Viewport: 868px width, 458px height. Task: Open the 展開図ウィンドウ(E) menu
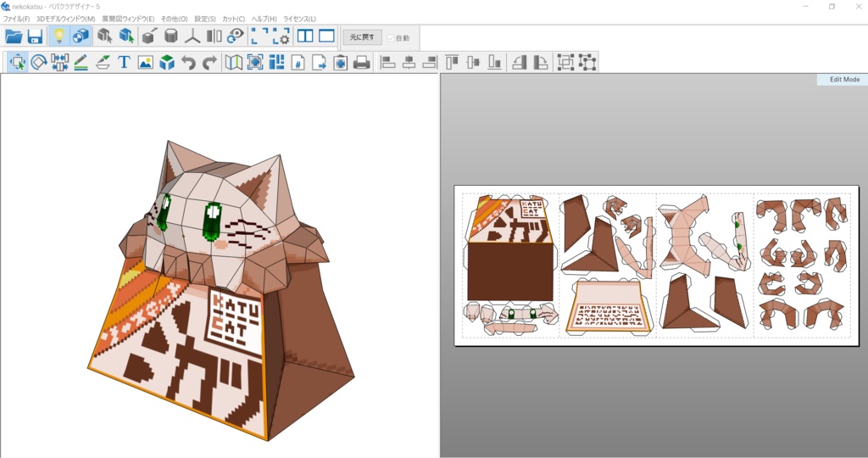(x=128, y=19)
